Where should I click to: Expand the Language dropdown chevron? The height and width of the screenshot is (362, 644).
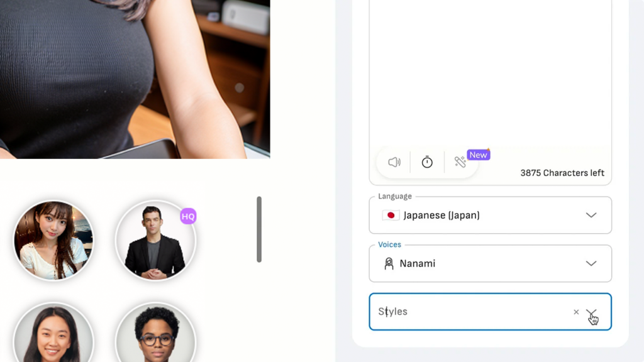[x=591, y=215]
